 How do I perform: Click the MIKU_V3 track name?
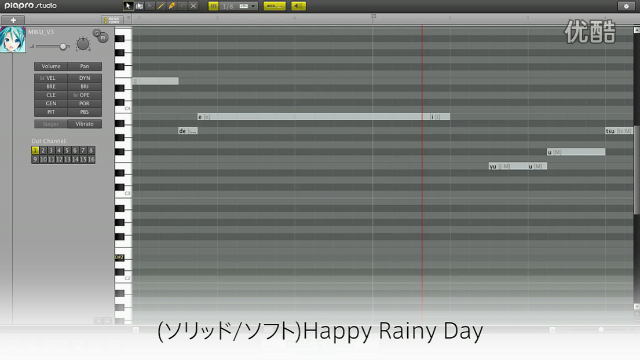pos(41,32)
